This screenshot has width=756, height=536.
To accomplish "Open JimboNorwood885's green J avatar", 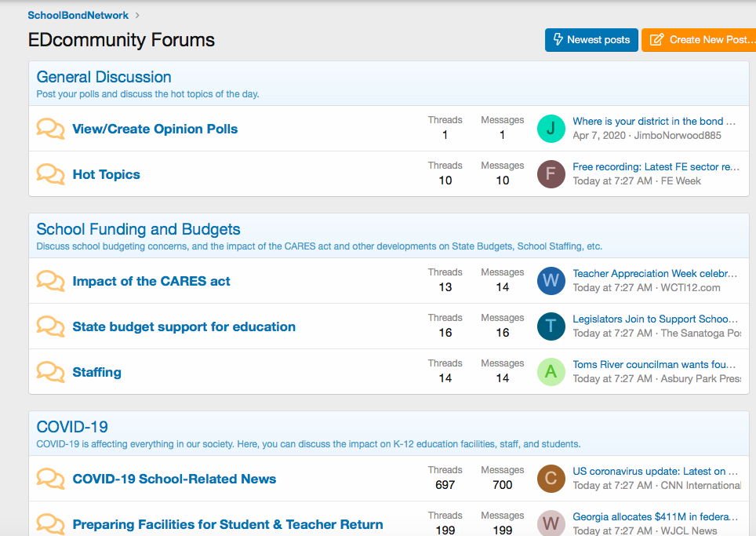I will tap(551, 129).
